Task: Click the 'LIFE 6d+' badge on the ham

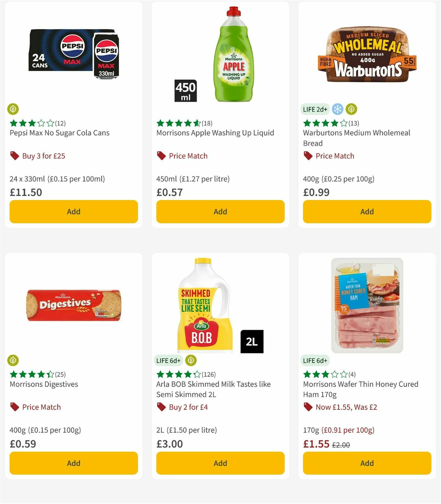Action: [x=315, y=361]
